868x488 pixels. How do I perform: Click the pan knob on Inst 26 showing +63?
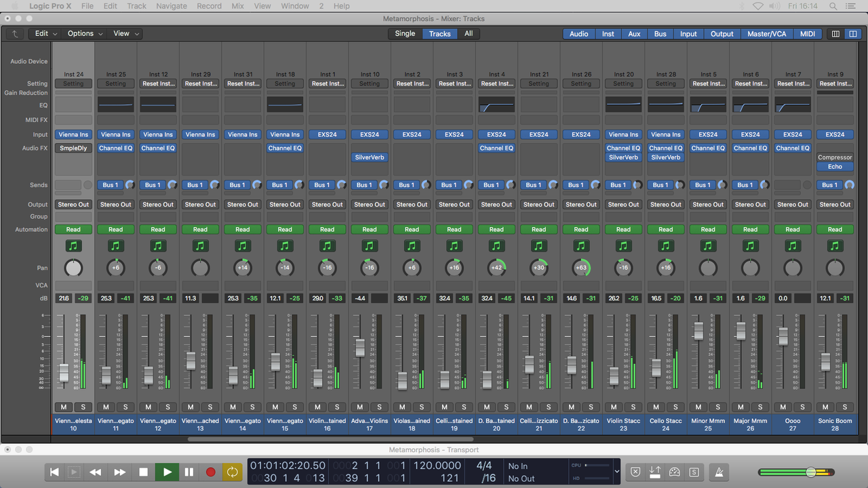coord(581,268)
